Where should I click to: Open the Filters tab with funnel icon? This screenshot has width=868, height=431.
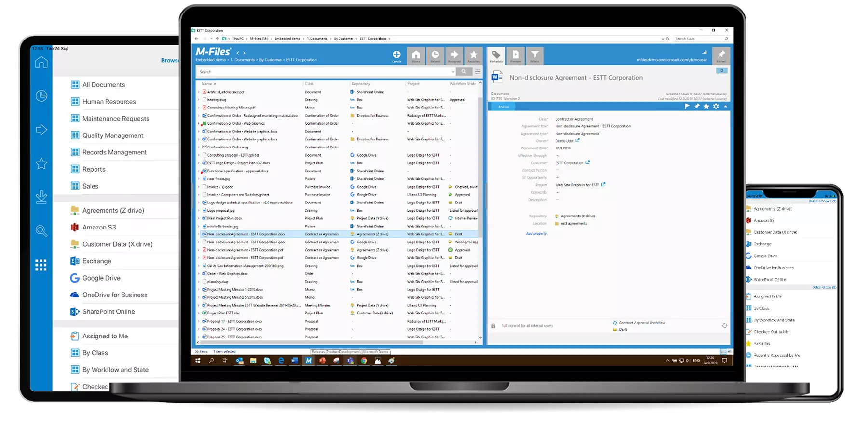[x=535, y=55]
